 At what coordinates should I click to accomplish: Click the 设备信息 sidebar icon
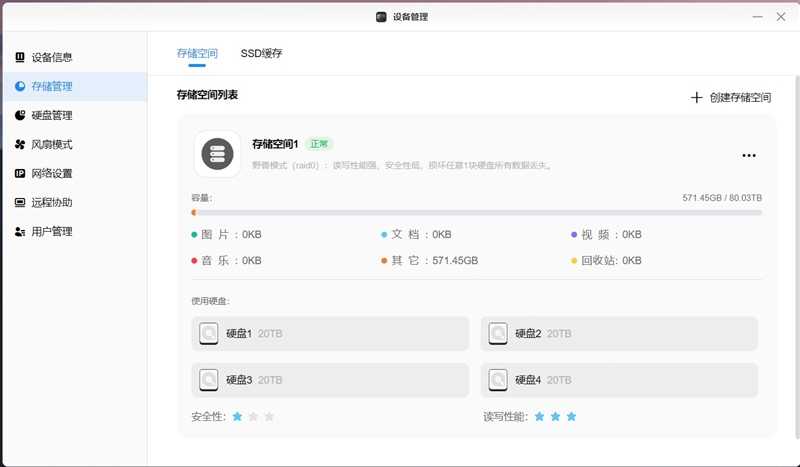20,57
